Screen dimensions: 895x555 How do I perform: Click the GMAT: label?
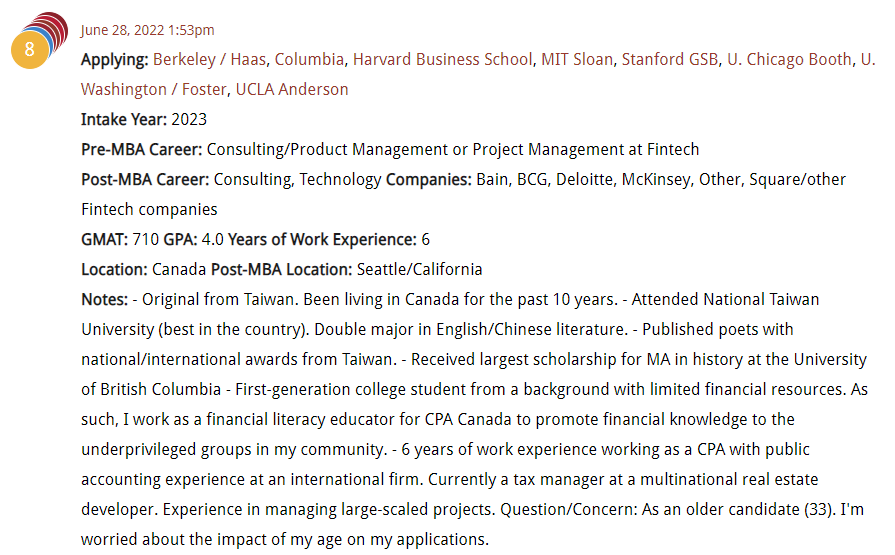pos(104,239)
